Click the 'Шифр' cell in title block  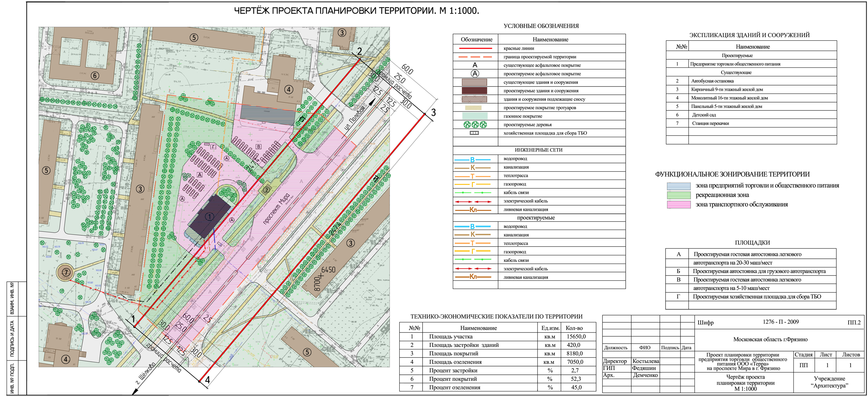pyautogui.click(x=705, y=322)
